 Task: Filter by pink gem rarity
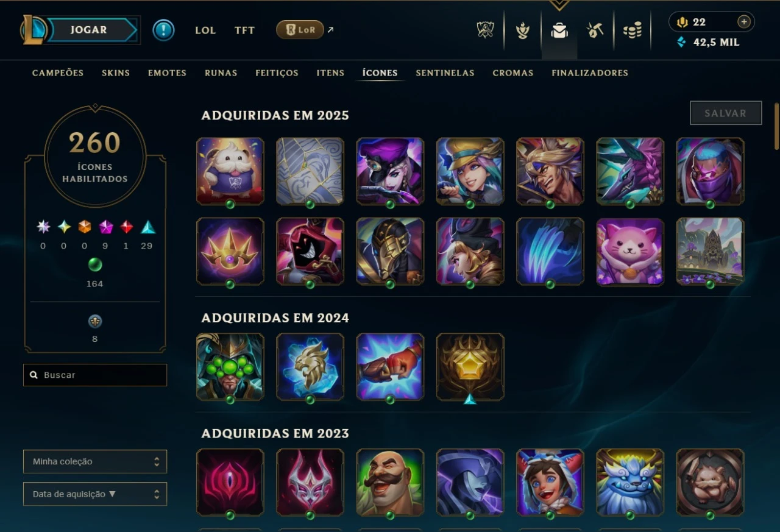[105, 227]
